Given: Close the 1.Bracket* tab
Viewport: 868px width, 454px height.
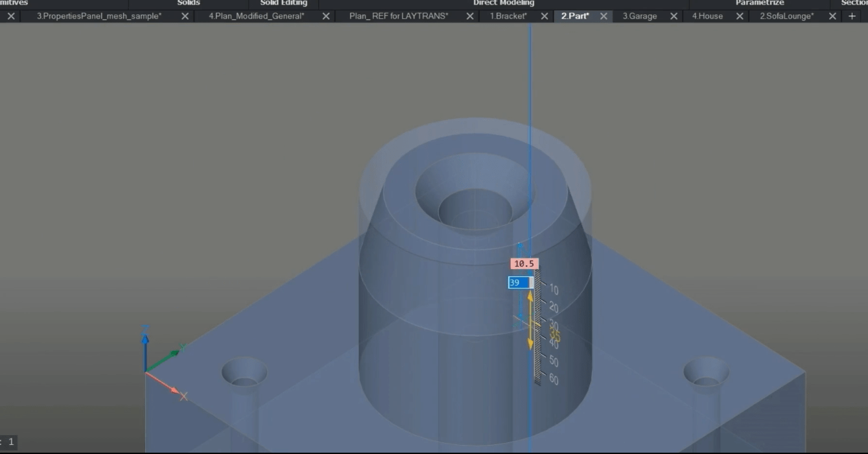Looking at the screenshot, I should (545, 16).
